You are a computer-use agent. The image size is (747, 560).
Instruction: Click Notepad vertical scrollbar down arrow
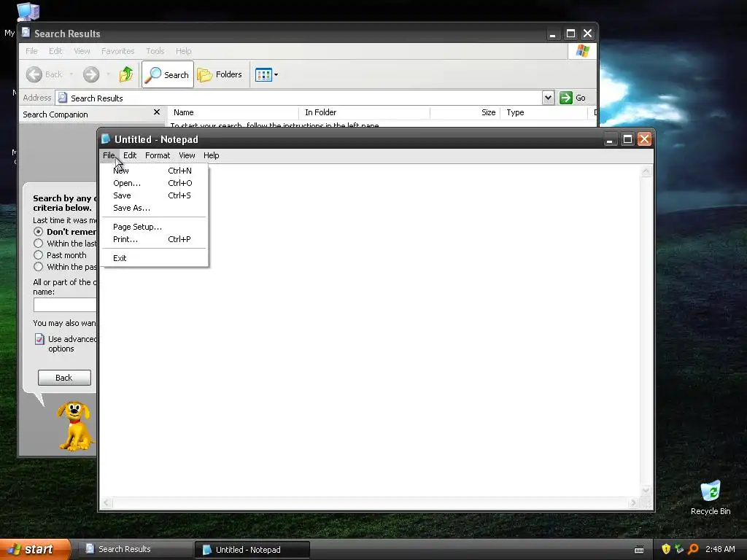646,491
